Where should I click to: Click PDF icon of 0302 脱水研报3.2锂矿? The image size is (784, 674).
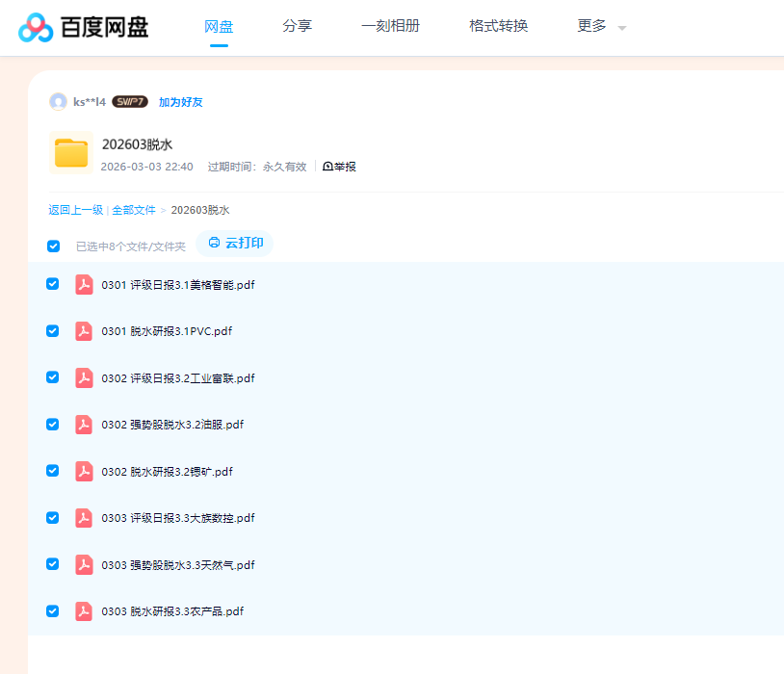click(x=84, y=472)
